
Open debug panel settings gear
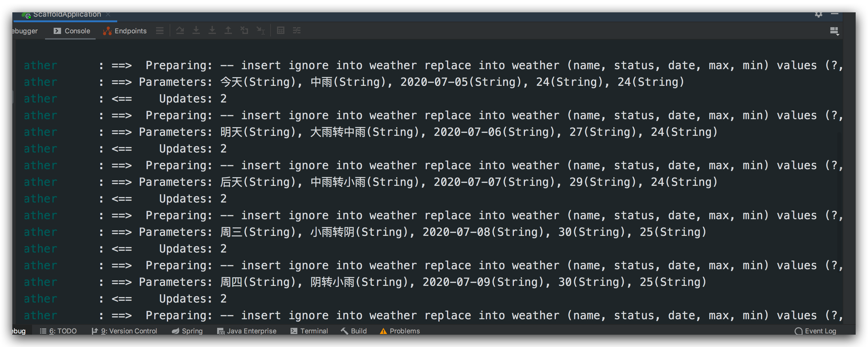click(818, 14)
